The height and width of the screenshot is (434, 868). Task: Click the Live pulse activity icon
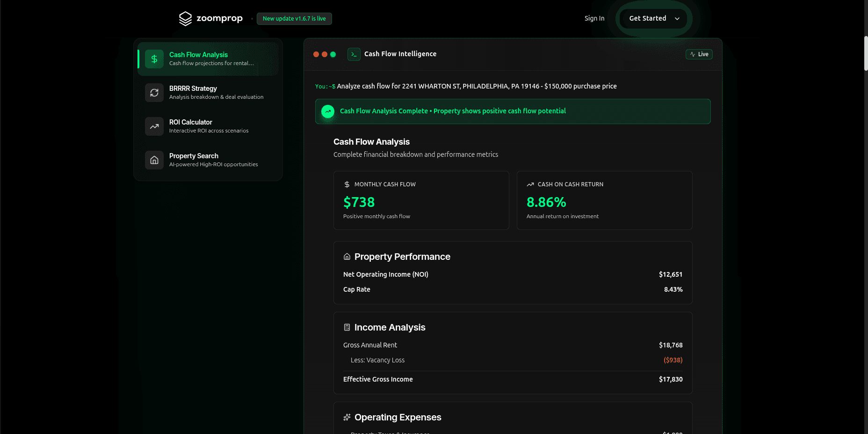click(x=693, y=54)
